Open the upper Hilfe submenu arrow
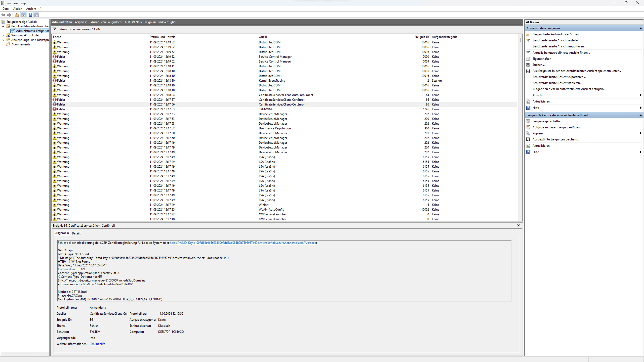Screen dimensions: 644x362 click(640, 108)
